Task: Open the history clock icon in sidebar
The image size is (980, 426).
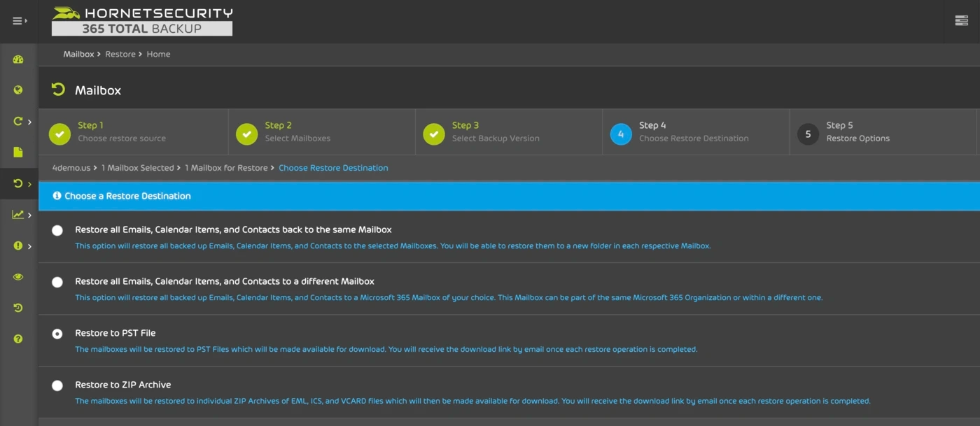Action: (18, 308)
